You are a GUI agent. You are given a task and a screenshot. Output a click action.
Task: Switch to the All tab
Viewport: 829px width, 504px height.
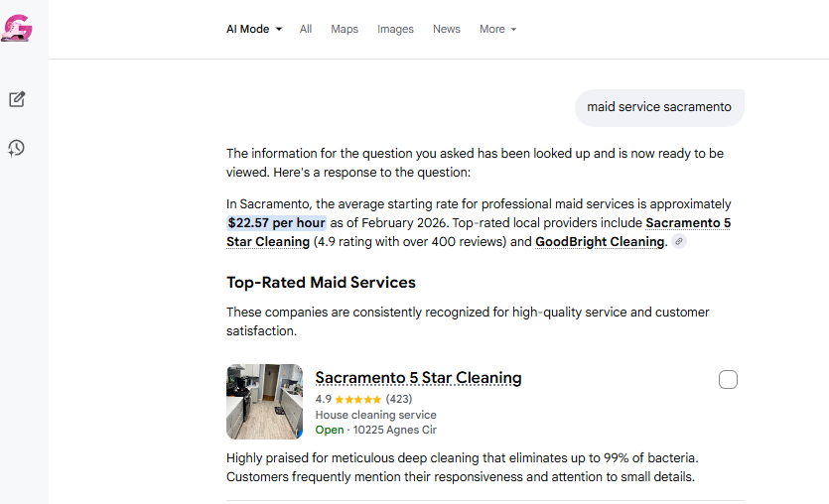click(x=306, y=29)
